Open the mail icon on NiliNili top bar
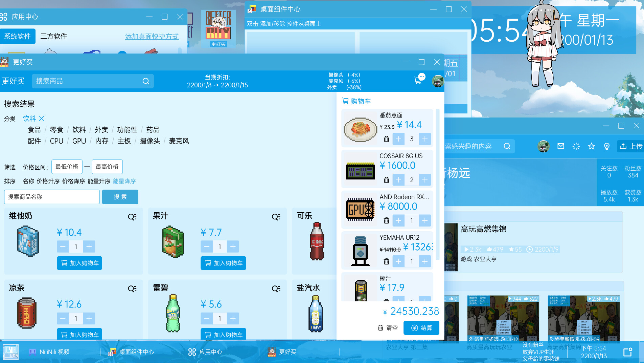This screenshot has height=363, width=644. point(561,146)
